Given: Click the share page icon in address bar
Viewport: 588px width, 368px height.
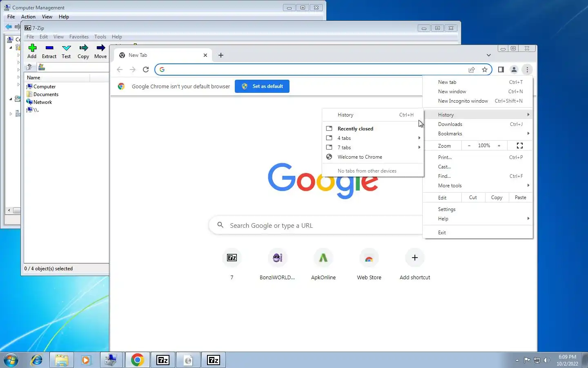Looking at the screenshot, I should coord(472,70).
